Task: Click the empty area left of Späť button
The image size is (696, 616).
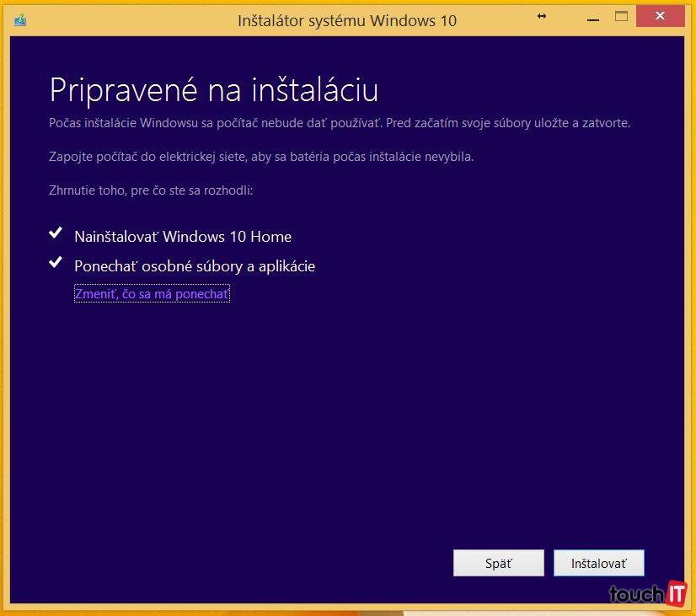Action: coord(253,563)
